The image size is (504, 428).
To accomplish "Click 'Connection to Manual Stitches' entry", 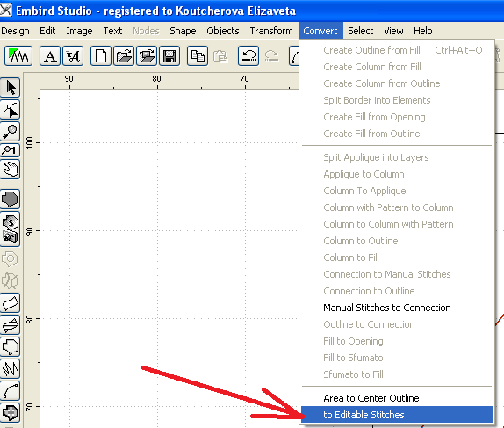I will pos(397,274).
